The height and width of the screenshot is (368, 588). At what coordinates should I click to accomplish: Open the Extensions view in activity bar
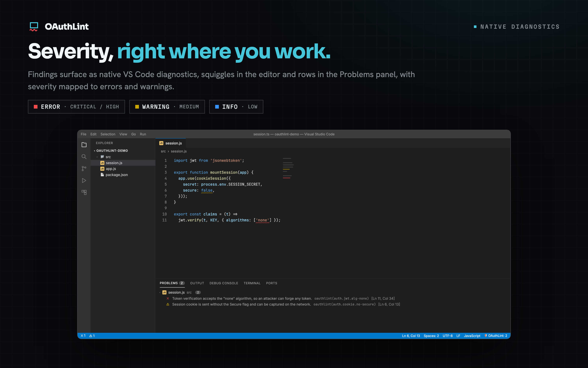point(84,192)
